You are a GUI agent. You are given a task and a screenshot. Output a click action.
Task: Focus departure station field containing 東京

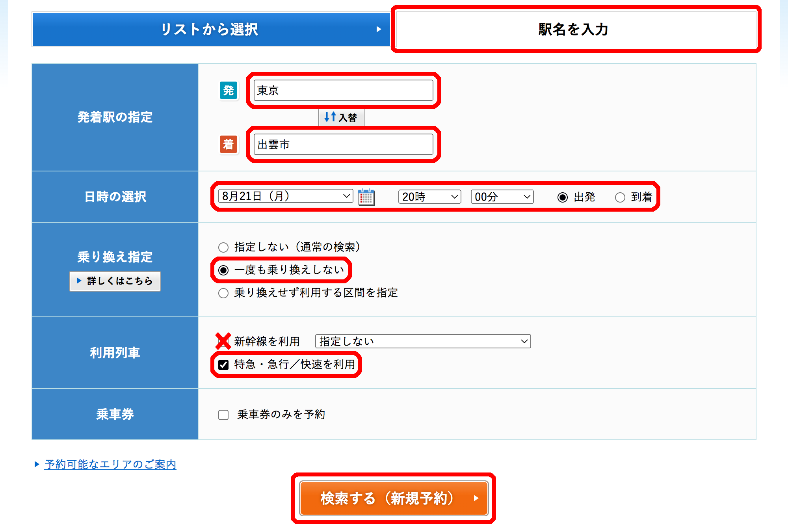(x=343, y=90)
